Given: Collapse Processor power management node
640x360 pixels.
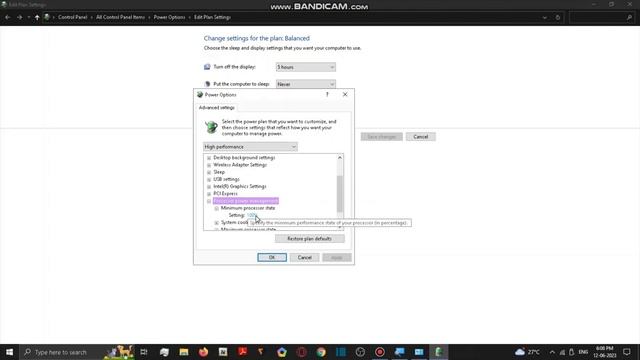Looking at the screenshot, I should [209, 201].
